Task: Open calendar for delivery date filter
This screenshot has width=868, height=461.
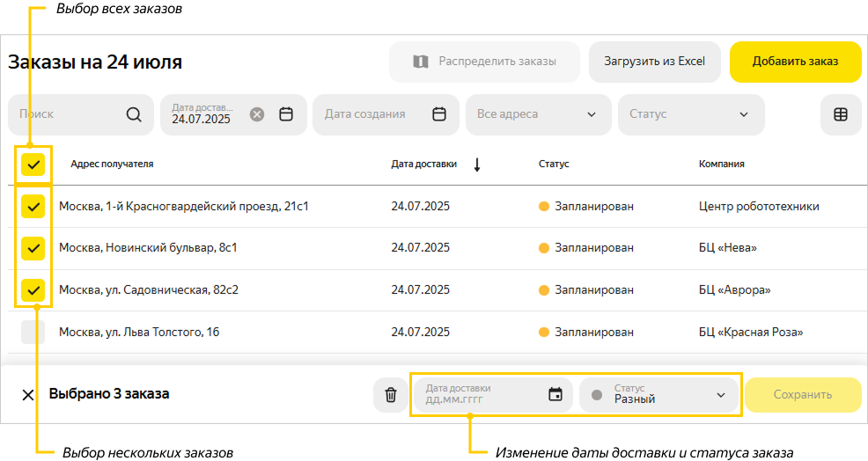Action: click(x=286, y=114)
